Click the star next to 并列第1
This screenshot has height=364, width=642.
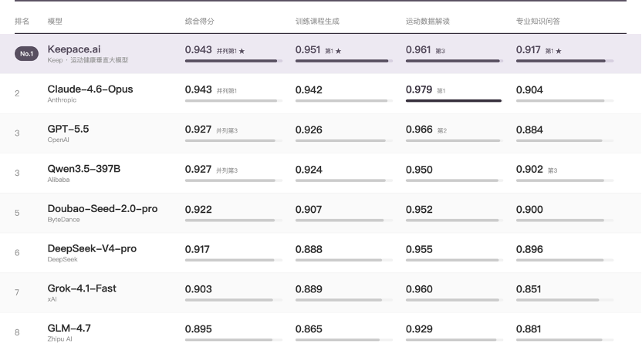pyautogui.click(x=242, y=51)
